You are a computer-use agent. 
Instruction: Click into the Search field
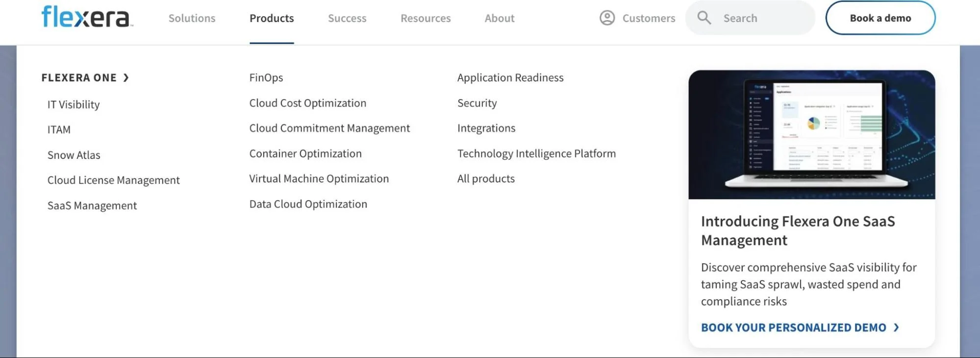click(750, 18)
